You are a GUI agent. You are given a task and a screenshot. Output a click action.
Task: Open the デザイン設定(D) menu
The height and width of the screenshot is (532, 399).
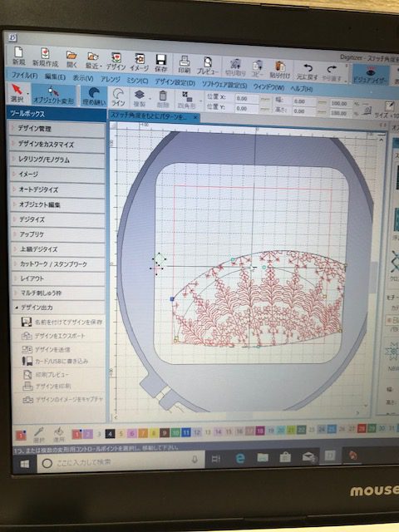click(x=175, y=82)
